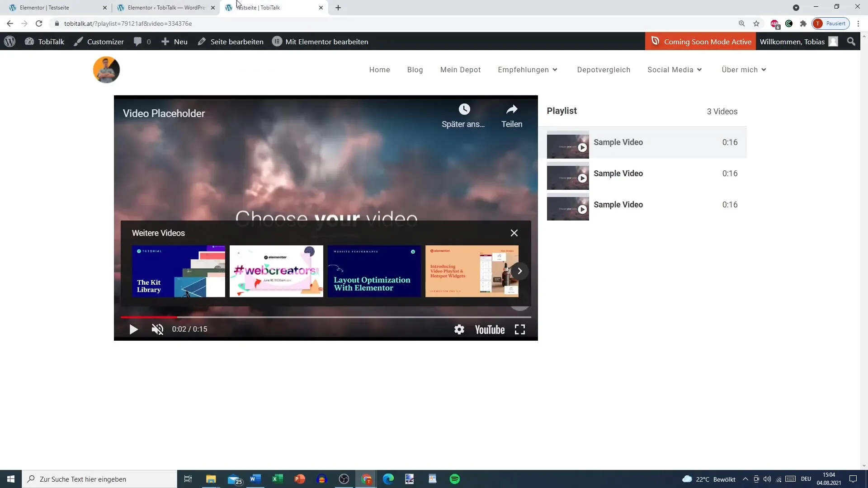
Task: Click the WordPress logo in admin bar
Action: click(9, 42)
